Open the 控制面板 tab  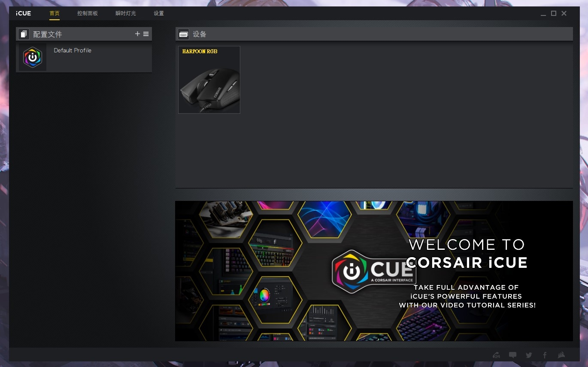coord(88,13)
